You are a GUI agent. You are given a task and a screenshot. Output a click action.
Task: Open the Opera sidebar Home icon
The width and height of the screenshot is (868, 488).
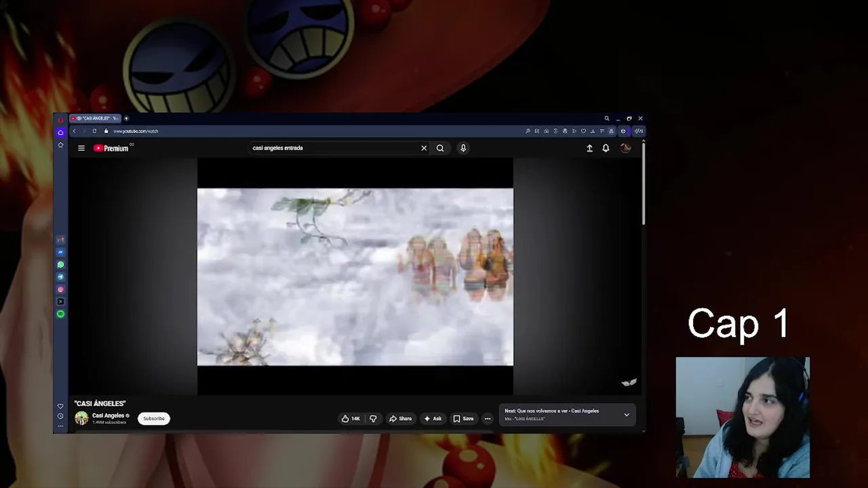(60, 132)
